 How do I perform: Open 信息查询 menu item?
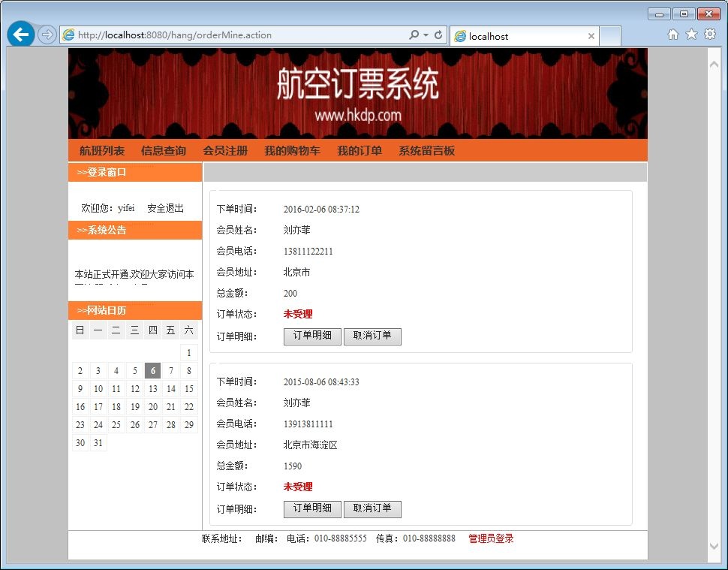(x=164, y=150)
